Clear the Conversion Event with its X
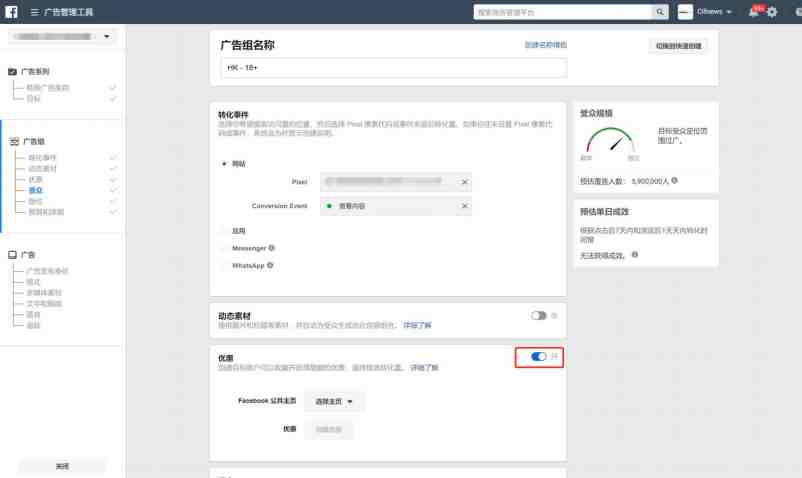This screenshot has width=802, height=478. click(x=464, y=206)
